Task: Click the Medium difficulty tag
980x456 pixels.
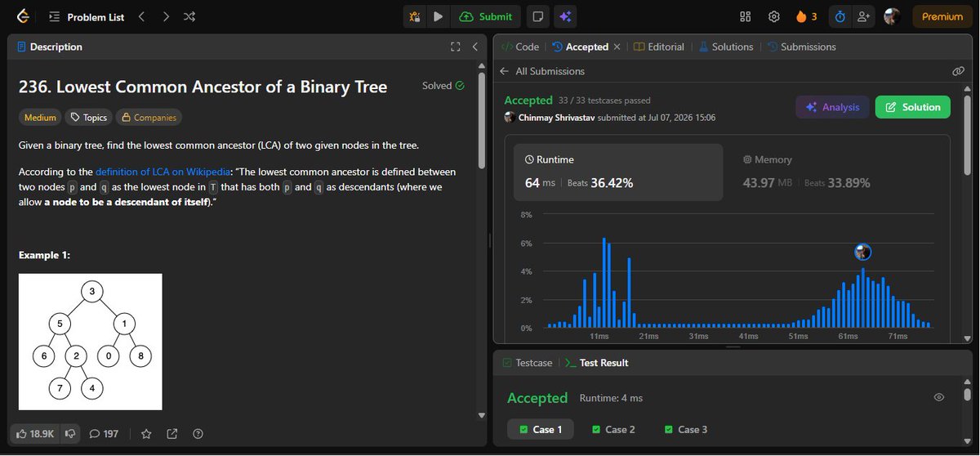Action: point(40,118)
